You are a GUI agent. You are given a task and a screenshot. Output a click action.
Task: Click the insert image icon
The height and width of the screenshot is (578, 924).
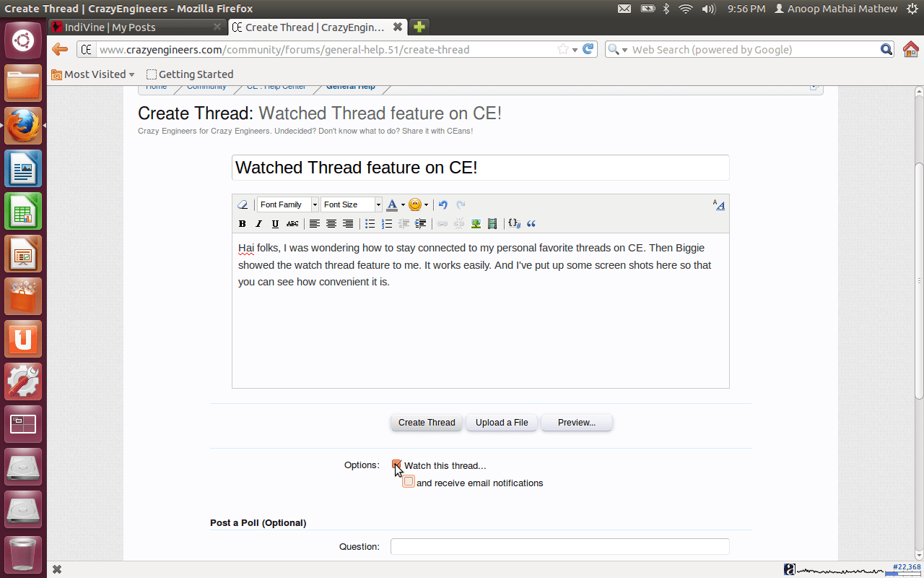coord(476,224)
